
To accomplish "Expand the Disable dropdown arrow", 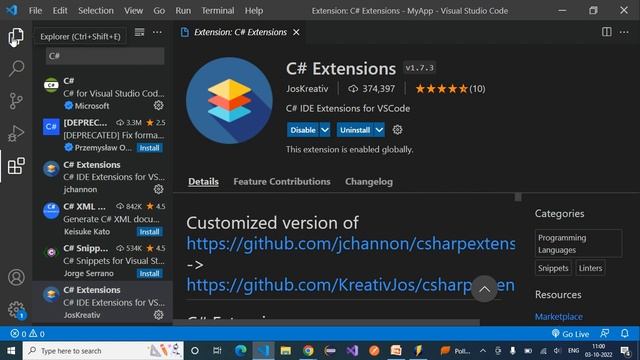I will coord(325,130).
